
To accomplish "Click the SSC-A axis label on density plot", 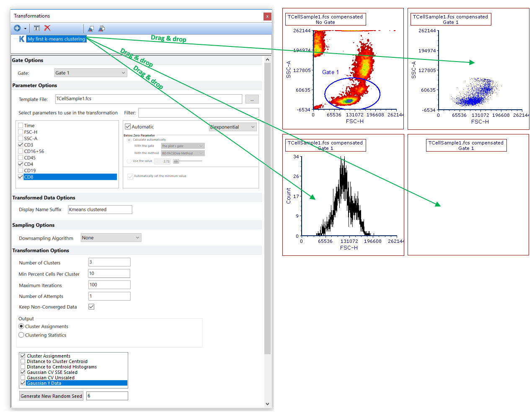I will coord(289,70).
